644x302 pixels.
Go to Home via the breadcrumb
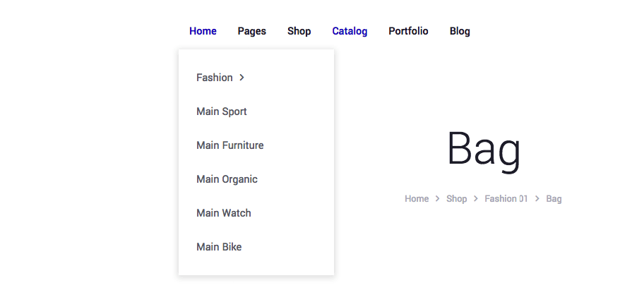click(x=417, y=199)
